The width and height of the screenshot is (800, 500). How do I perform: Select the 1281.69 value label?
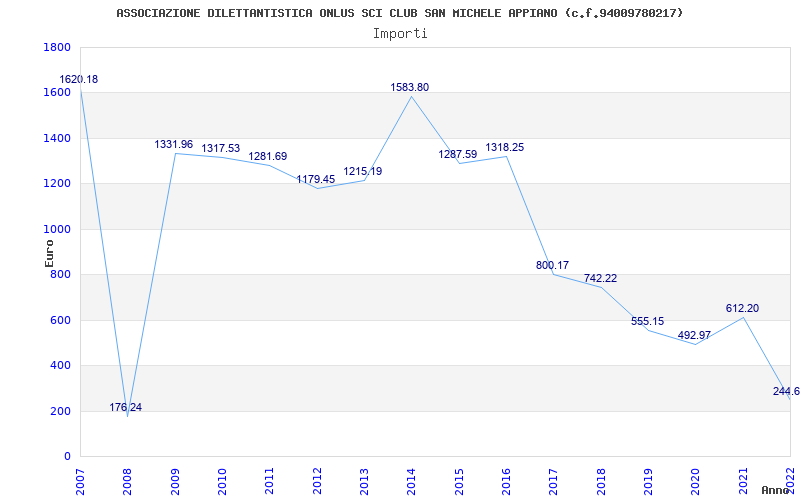[268, 157]
